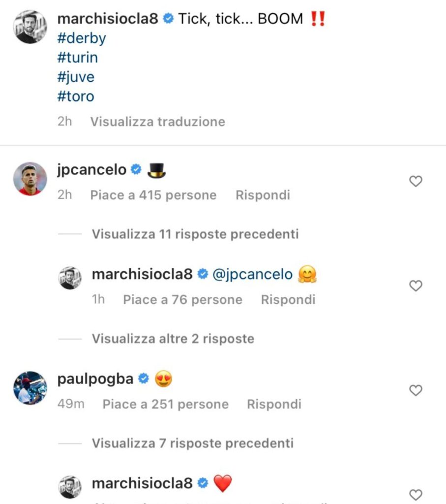Image resolution: width=446 pixels, height=504 pixels.
Task: Click the verified badge next to marchisiocla8
Action: tap(169, 19)
